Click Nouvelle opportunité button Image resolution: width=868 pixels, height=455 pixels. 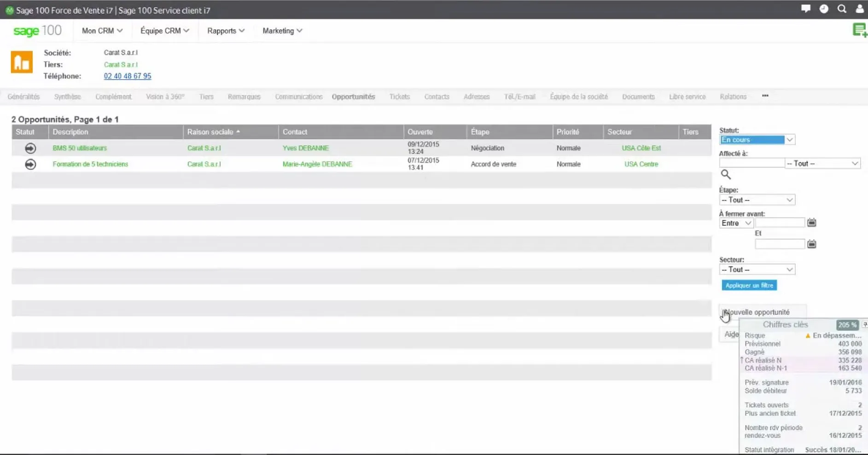click(x=763, y=312)
